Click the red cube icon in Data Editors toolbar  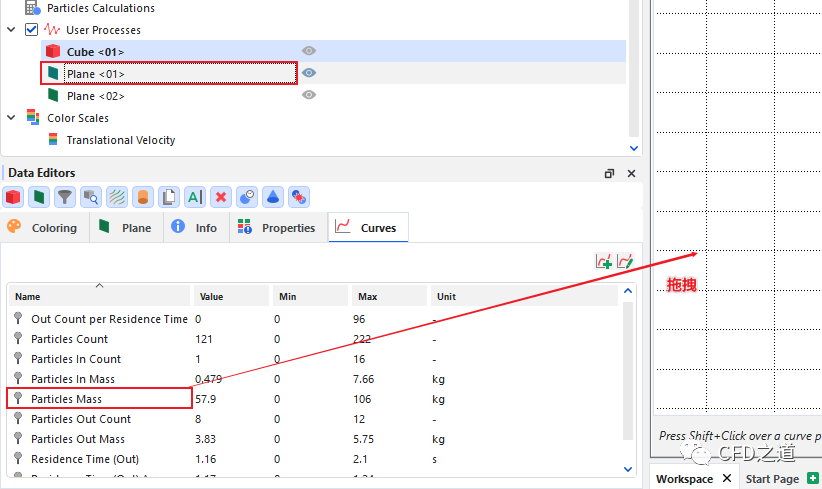[13, 197]
